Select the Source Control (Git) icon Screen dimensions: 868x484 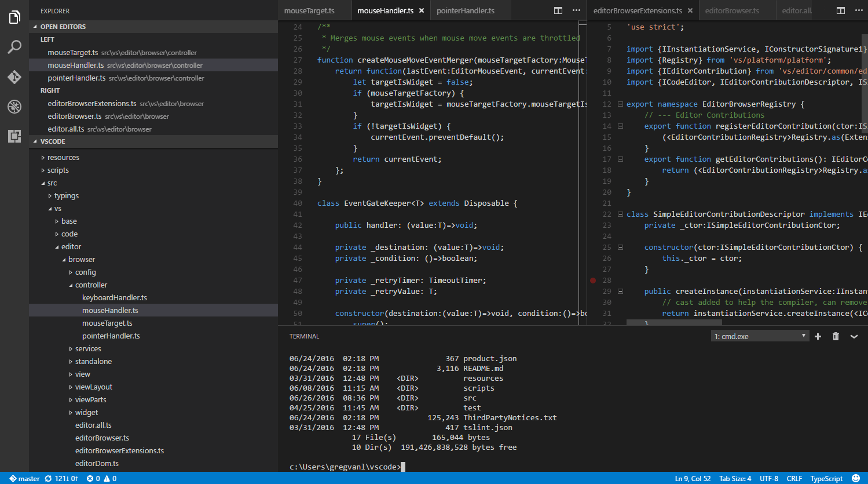pos(14,77)
